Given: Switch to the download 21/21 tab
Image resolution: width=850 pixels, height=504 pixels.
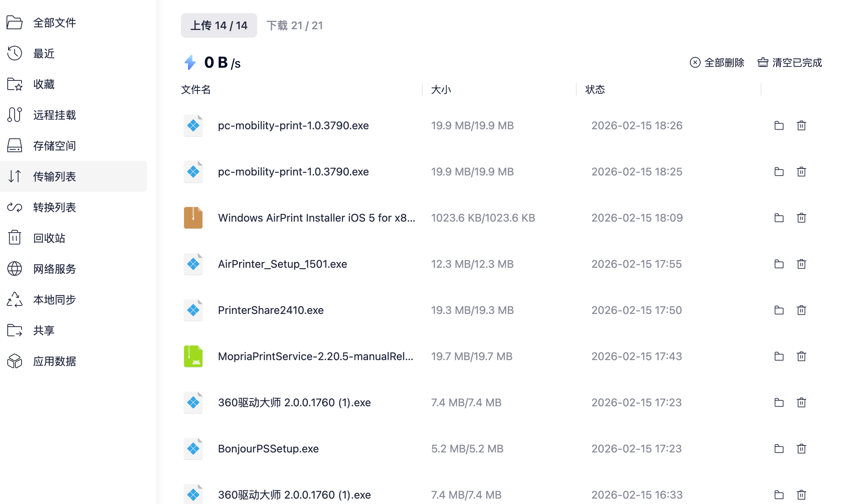Looking at the screenshot, I should (294, 25).
